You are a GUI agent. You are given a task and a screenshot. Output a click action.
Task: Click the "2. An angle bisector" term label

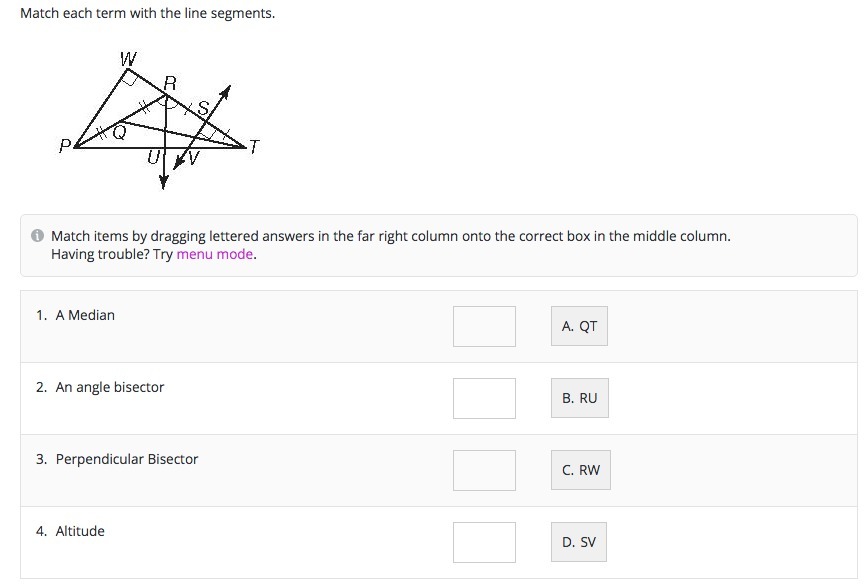tap(100, 387)
